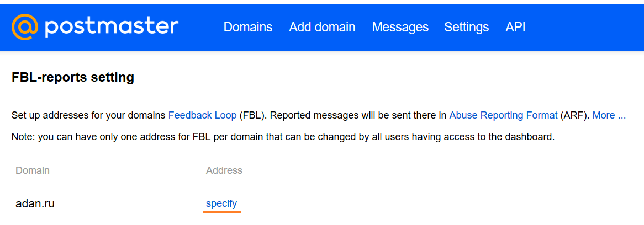Click the Address column header
Screen dimensions: 644x225
pyautogui.click(x=224, y=170)
